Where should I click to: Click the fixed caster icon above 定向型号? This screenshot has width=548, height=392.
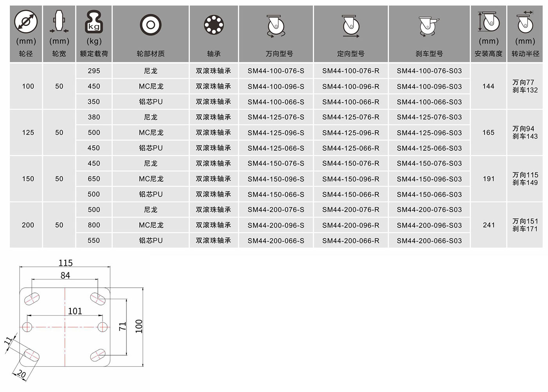coord(351,26)
